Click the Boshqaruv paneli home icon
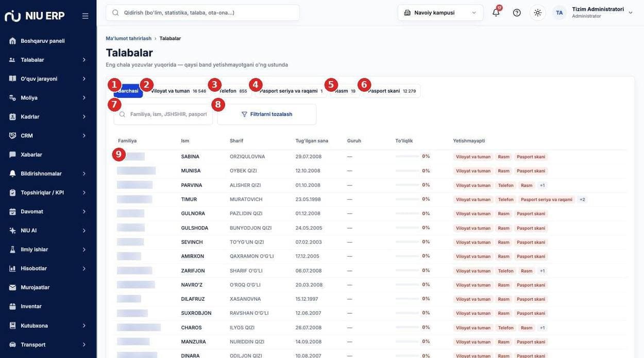Image resolution: width=644 pixels, height=358 pixels. coord(12,41)
